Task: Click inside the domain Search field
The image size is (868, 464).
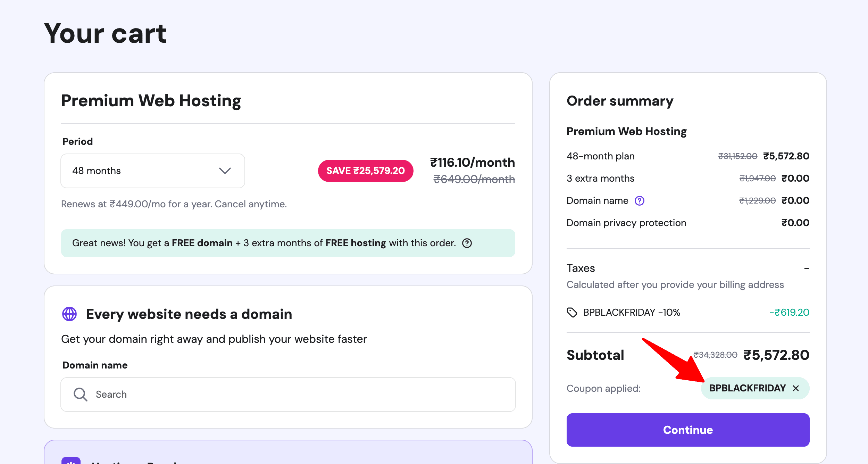Action: tap(243, 394)
